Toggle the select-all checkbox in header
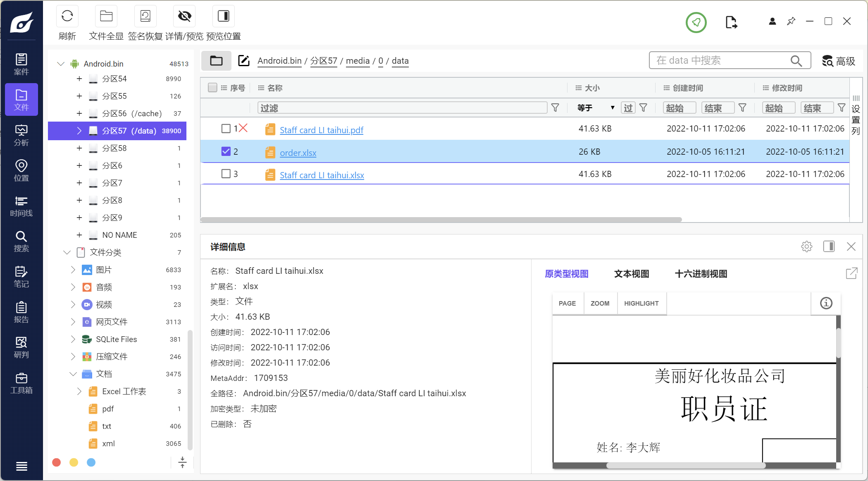 (x=212, y=88)
